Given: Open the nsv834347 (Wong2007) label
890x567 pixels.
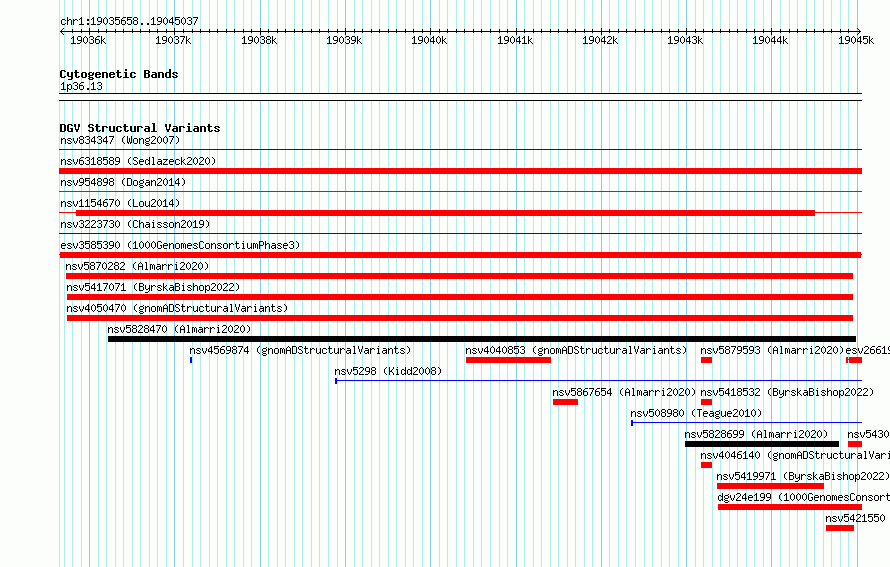Looking at the screenshot, I should click(x=120, y=140).
